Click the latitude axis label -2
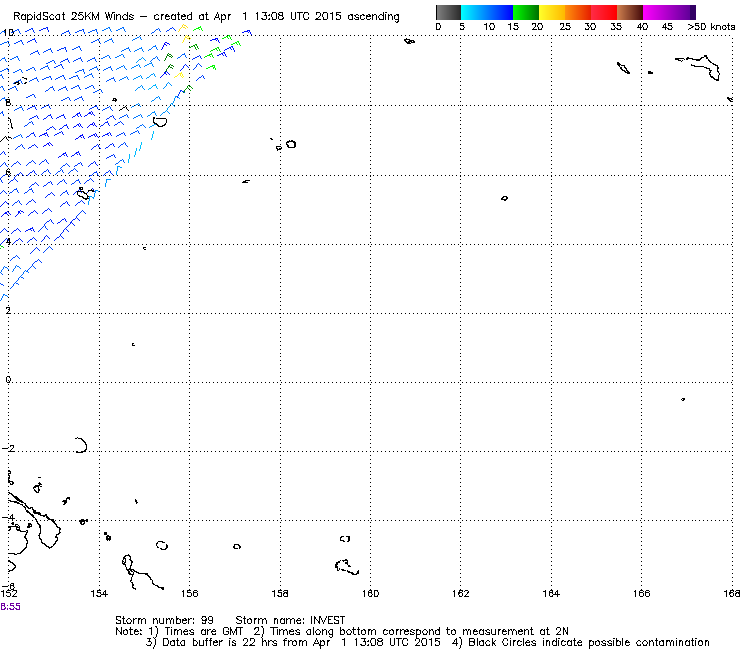Screen dimensions: 740x650 click(8, 448)
